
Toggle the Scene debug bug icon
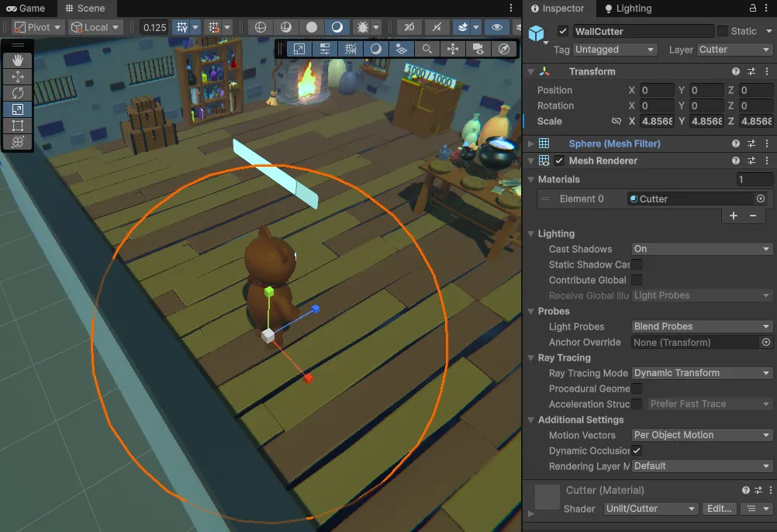click(361, 27)
